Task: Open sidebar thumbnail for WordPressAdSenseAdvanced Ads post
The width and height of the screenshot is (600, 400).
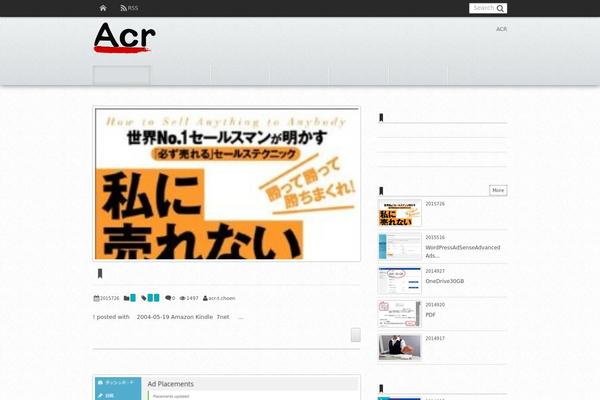Action: click(399, 247)
